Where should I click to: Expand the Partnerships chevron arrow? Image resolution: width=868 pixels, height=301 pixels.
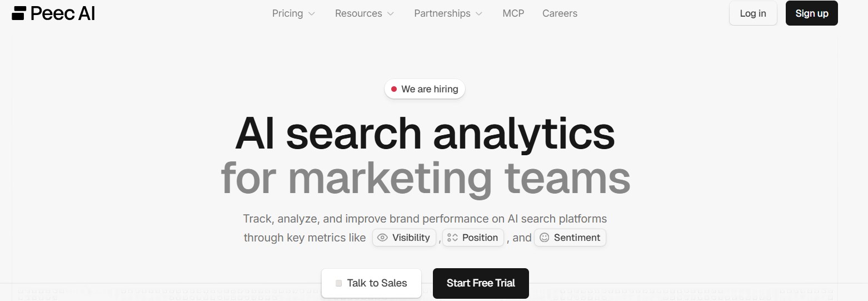479,14
